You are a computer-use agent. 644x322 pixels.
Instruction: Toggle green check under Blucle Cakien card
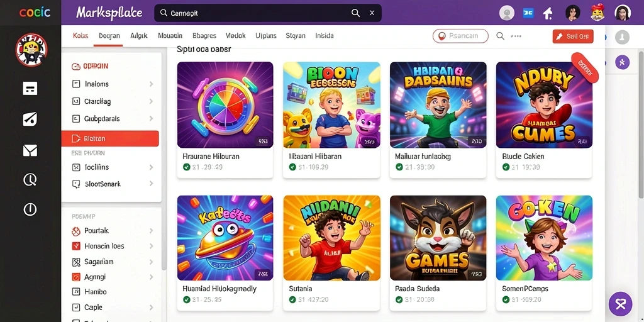click(506, 167)
